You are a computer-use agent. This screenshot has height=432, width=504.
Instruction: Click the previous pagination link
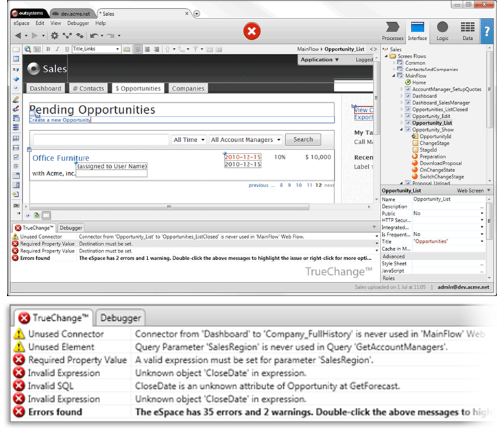coord(258,185)
